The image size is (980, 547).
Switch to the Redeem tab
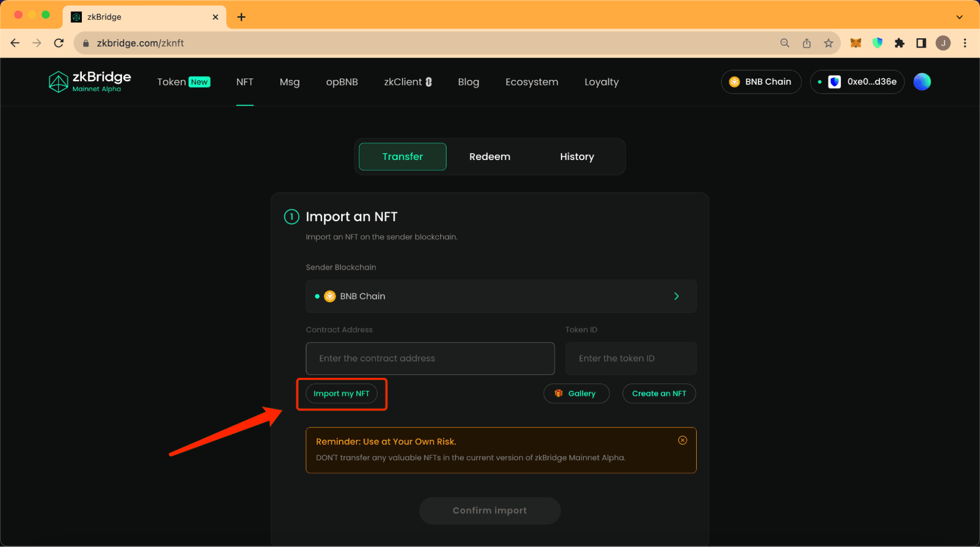coord(490,156)
